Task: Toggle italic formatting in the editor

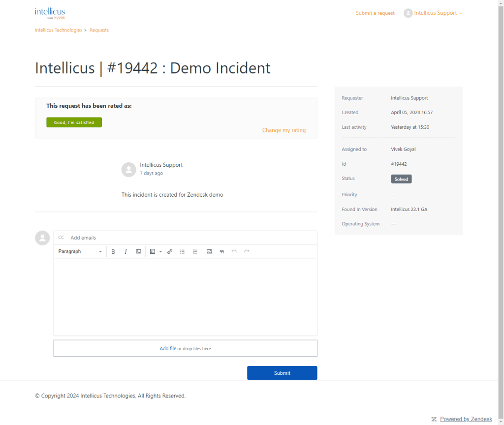Action: click(x=126, y=251)
